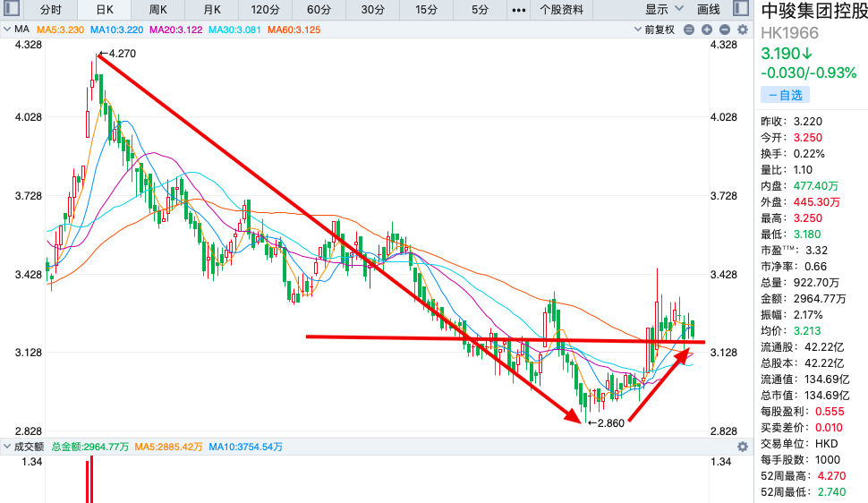868x503 pixels.
Task: Click the 换手 0.22% row
Action: pos(793,153)
